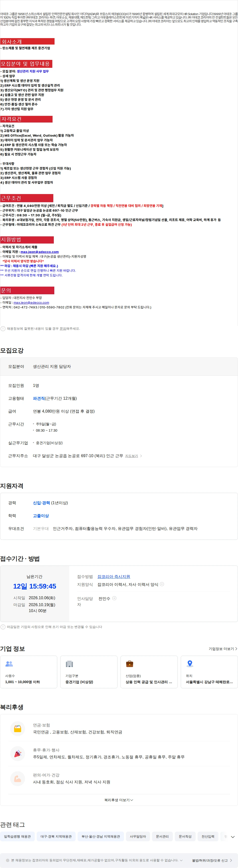Click the 신입·경력 link
The height and width of the screenshot is (868, 238).
click(x=41, y=503)
